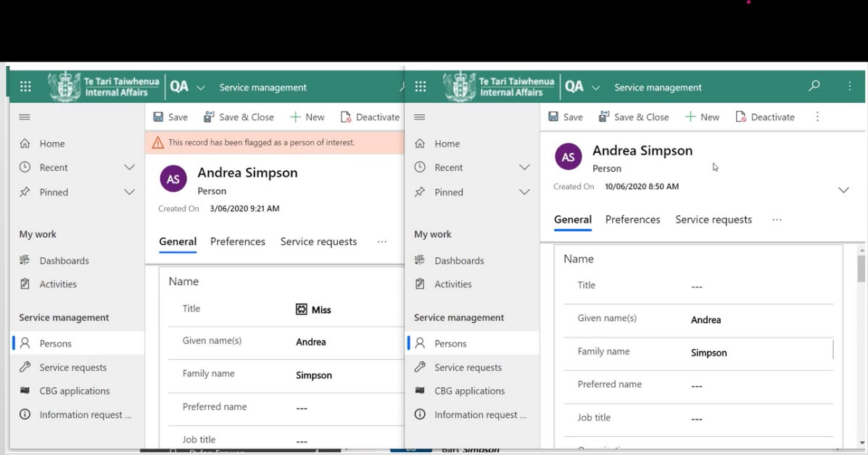Click the search magnifier icon in the header
Image resolution: width=868 pixels, height=455 pixels.
click(x=814, y=86)
